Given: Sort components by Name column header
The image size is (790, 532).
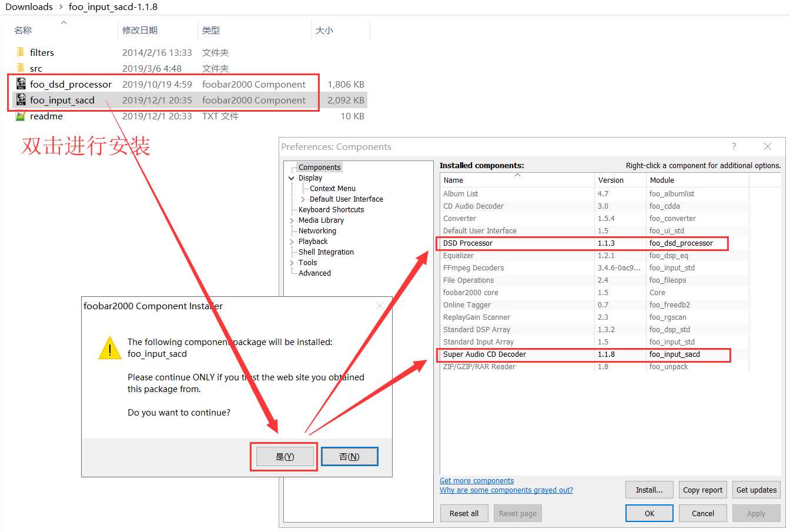Looking at the screenshot, I should coord(517,180).
